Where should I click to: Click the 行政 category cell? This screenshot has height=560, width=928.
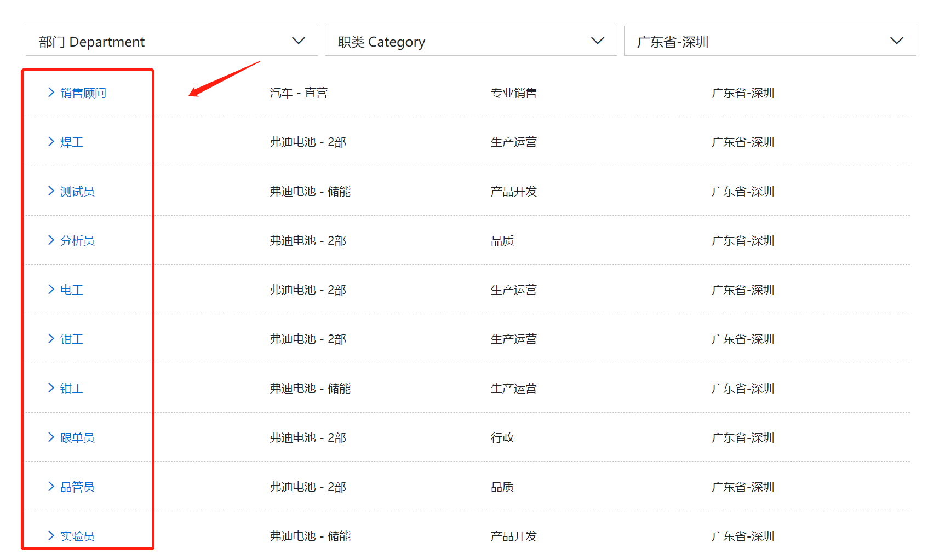coord(502,438)
